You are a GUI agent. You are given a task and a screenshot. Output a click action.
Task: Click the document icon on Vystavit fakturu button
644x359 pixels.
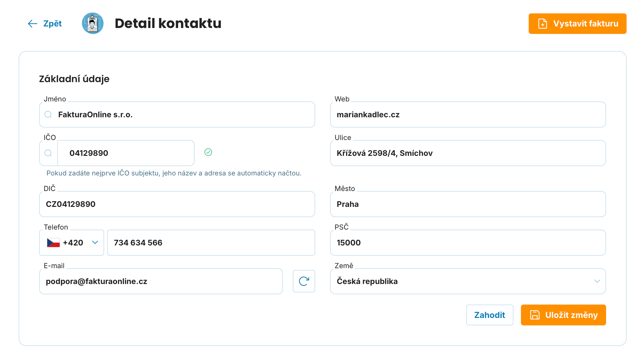(543, 24)
